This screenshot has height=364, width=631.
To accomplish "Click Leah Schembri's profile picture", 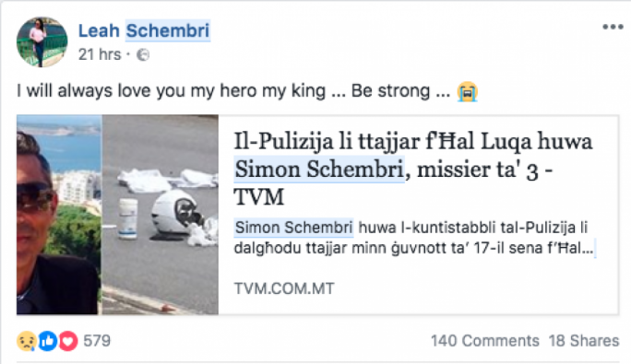I will 42,41.
